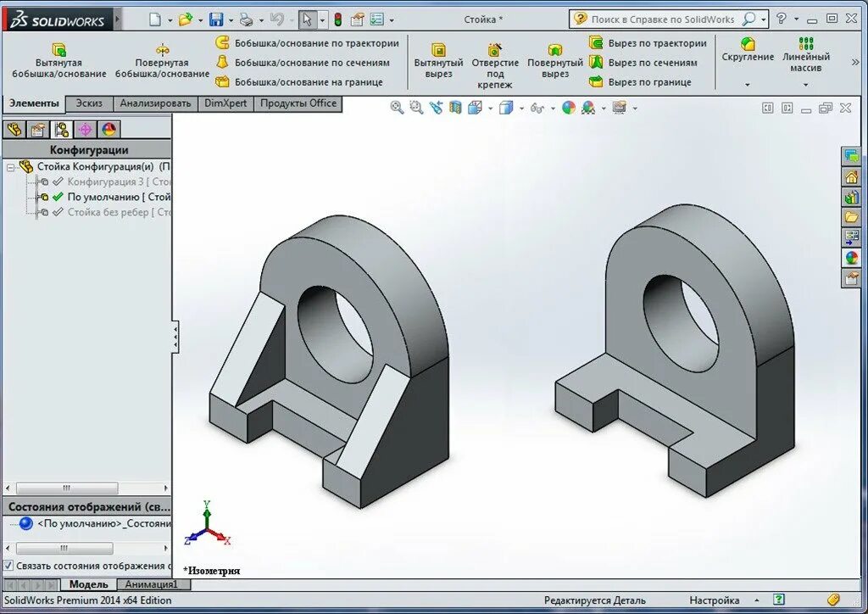Image resolution: width=868 pixels, height=614 pixels.
Task: Save the document with floppy icon
Action: coord(216,20)
